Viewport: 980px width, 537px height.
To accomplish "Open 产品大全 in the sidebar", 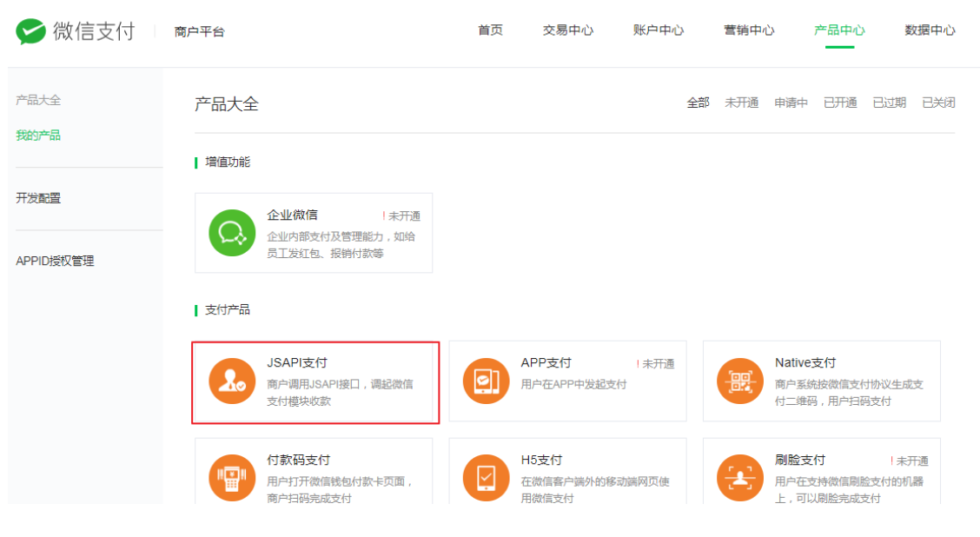I will coord(38,100).
